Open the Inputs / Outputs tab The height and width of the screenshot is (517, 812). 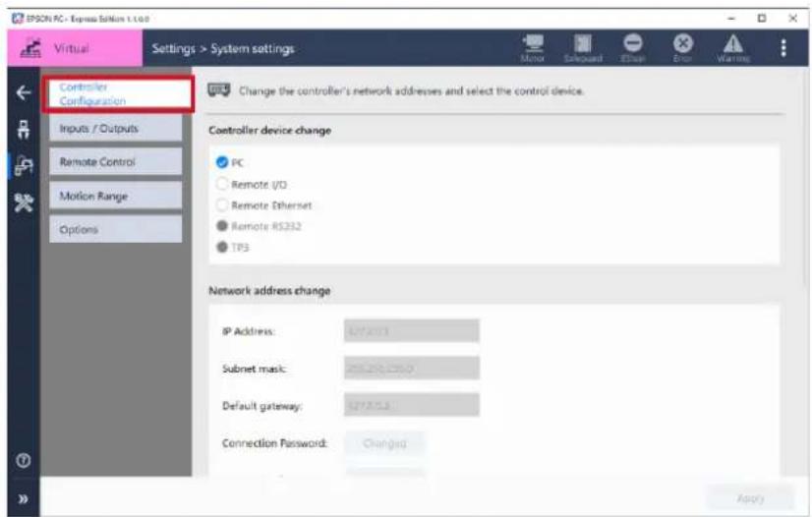[x=115, y=129]
